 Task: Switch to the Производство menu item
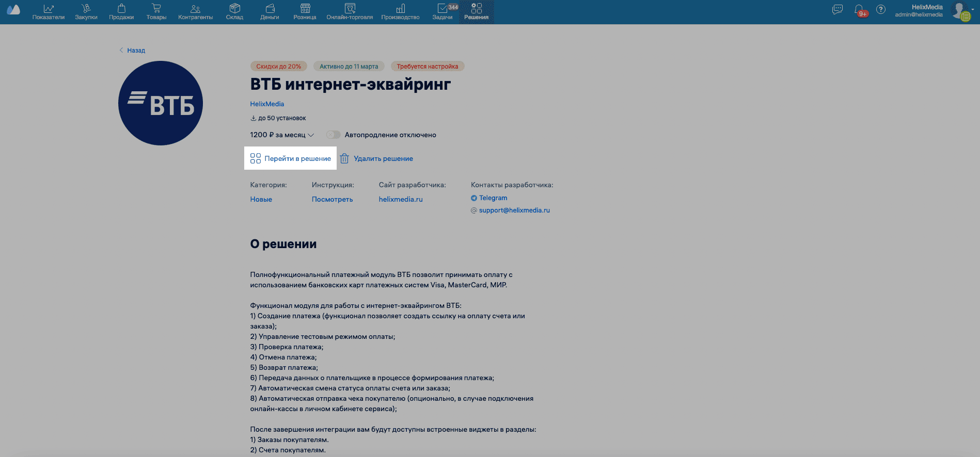[x=400, y=12]
